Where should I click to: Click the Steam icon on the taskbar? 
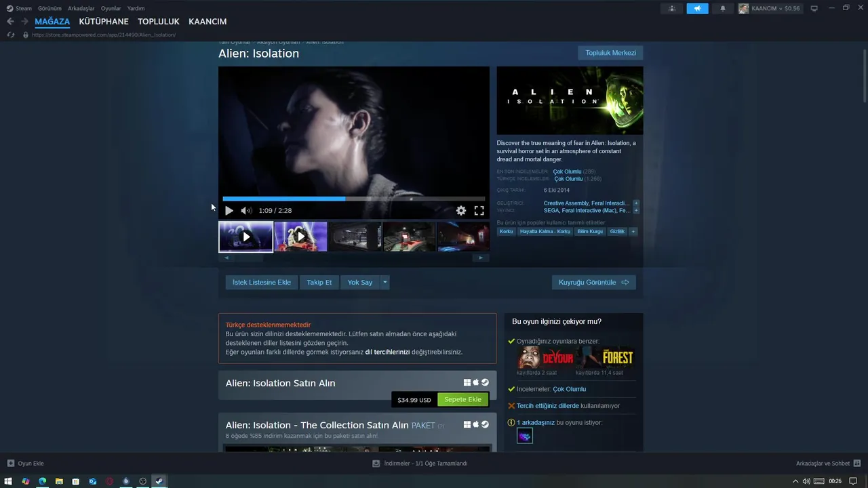click(x=159, y=481)
